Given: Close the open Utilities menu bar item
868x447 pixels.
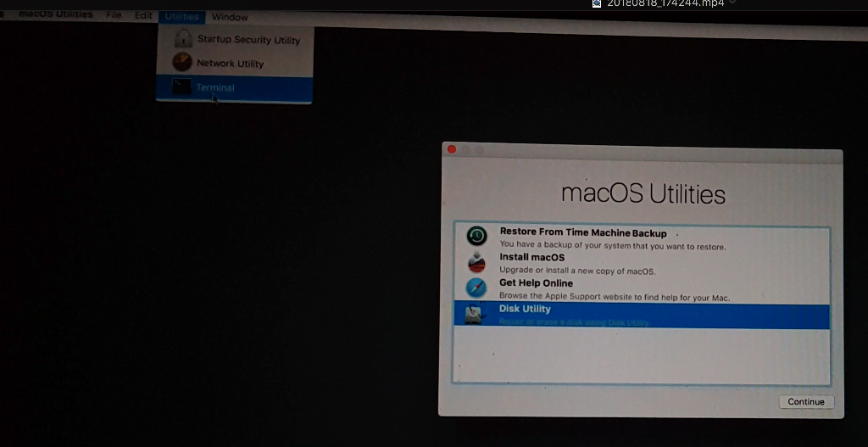Looking at the screenshot, I should click(x=181, y=17).
